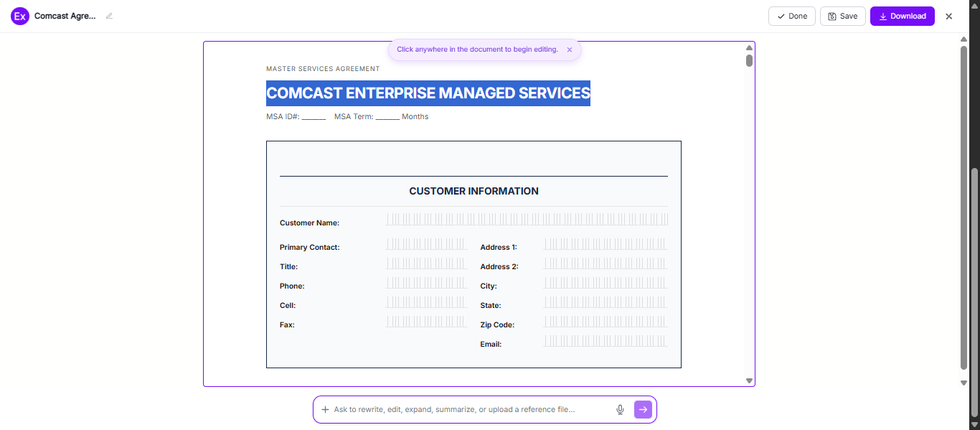Click the inner document scrollbar thumb
The width and height of the screenshot is (980, 430).
click(x=749, y=60)
